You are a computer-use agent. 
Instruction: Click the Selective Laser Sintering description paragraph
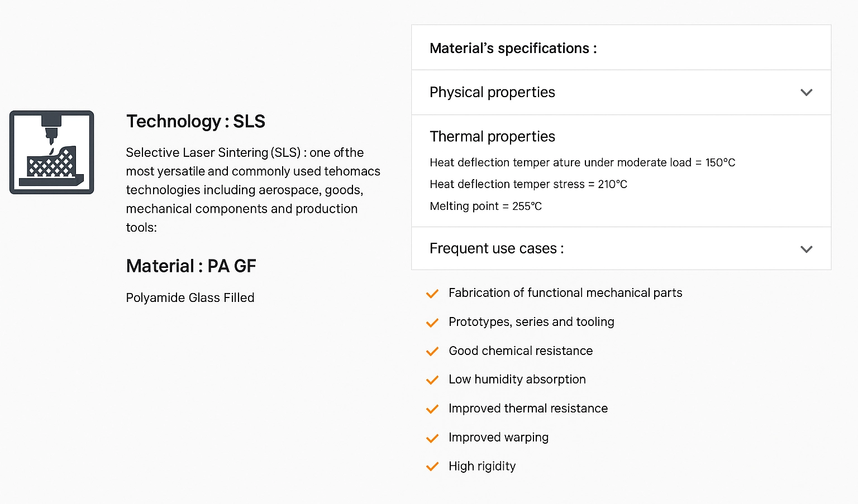252,190
